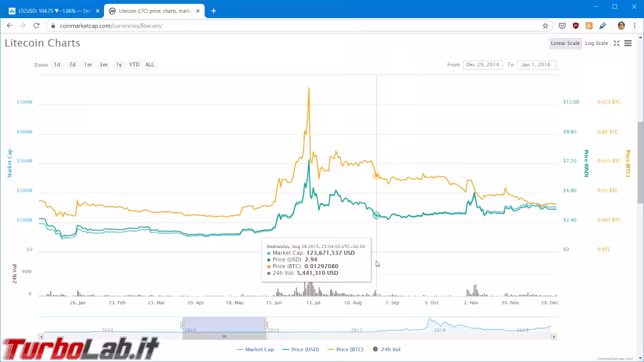The height and width of the screenshot is (362, 644).
Task: Click the Litecoin Charts heading
Action: [42, 43]
